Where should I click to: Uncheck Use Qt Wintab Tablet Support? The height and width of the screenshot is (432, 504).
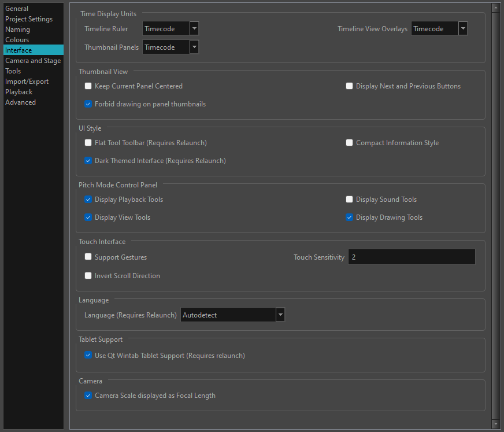[88, 356]
